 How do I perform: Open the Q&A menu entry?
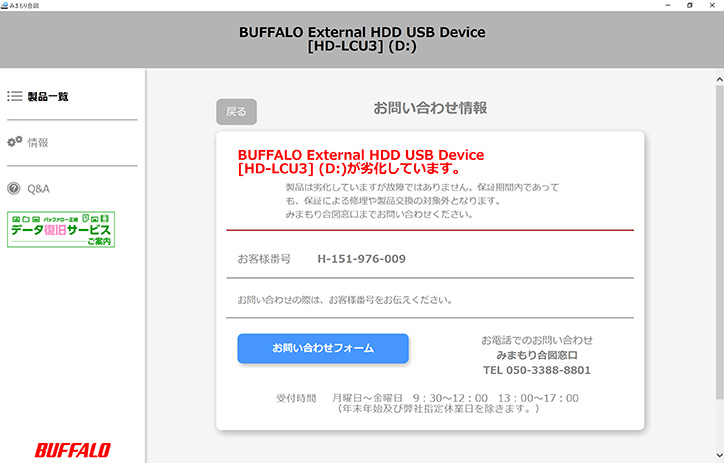(x=38, y=188)
